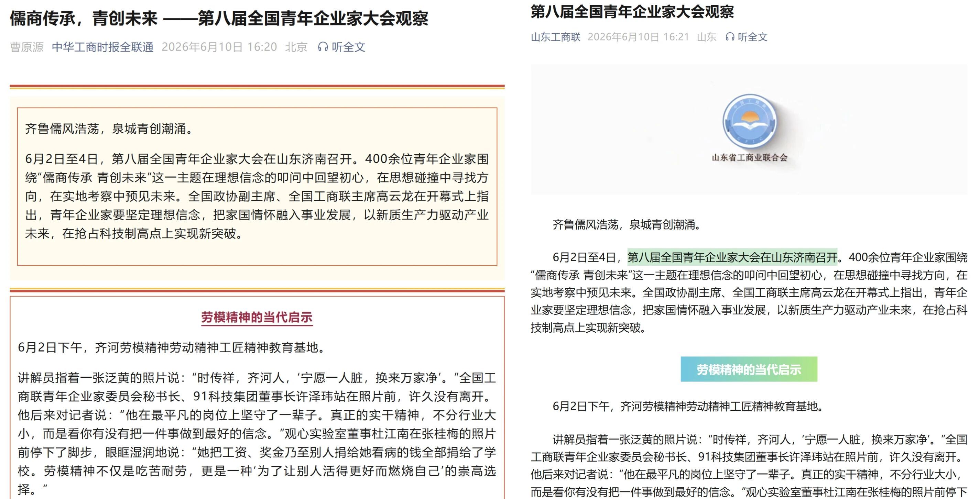Image resolution: width=980 pixels, height=499 pixels.
Task: Open the 中华工商时报全联通 account link
Action: (x=103, y=47)
